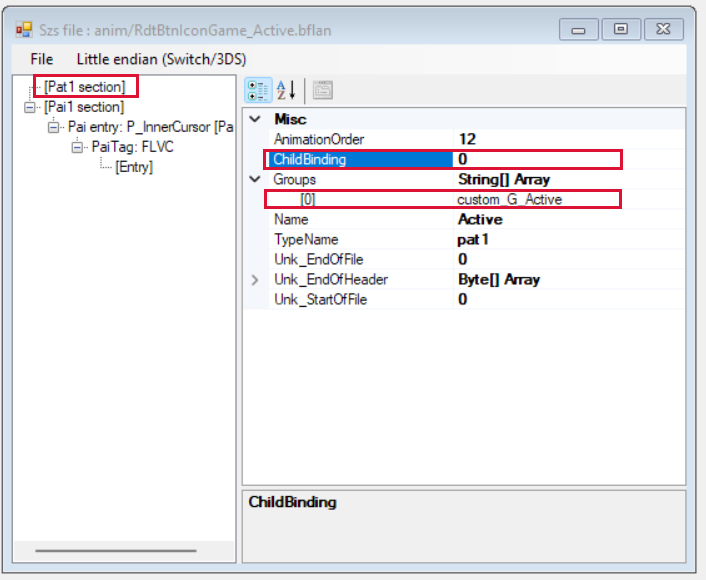
Task: Click the Property Pages toolbar icon
Action: [x=323, y=90]
